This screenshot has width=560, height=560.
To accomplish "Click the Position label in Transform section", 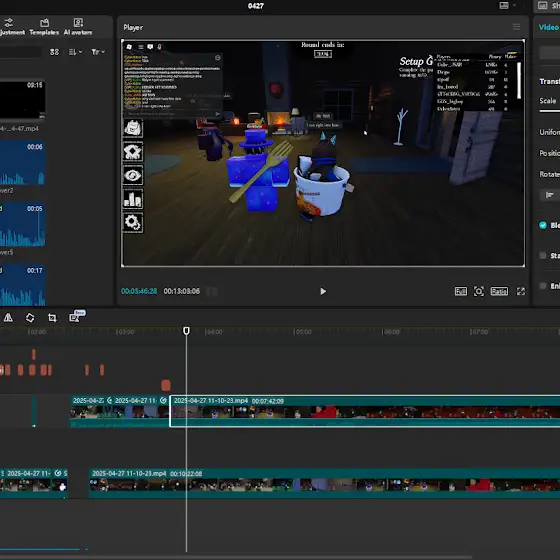I will tap(549, 153).
